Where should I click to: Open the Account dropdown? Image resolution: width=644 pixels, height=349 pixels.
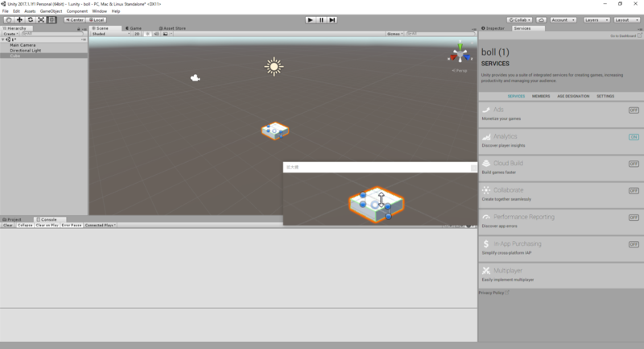[x=563, y=19]
